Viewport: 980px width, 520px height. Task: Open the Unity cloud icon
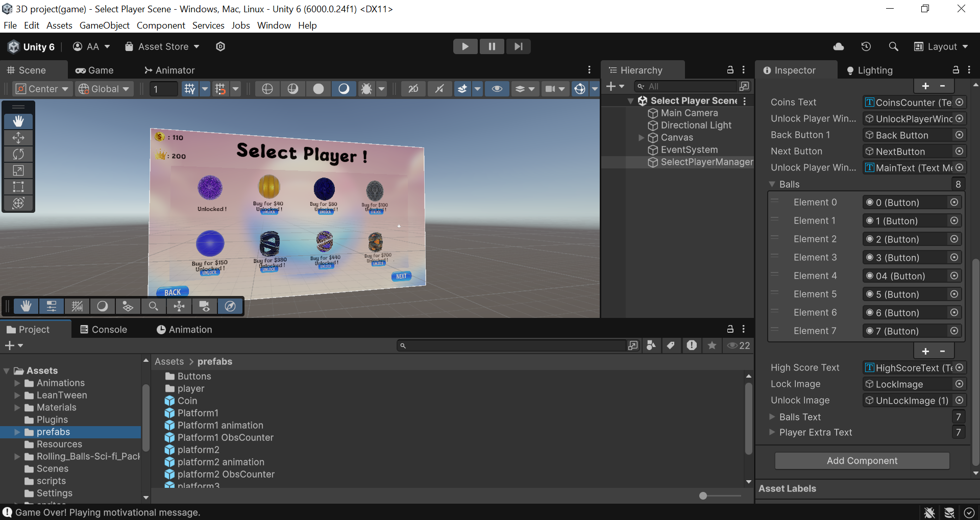(x=838, y=46)
